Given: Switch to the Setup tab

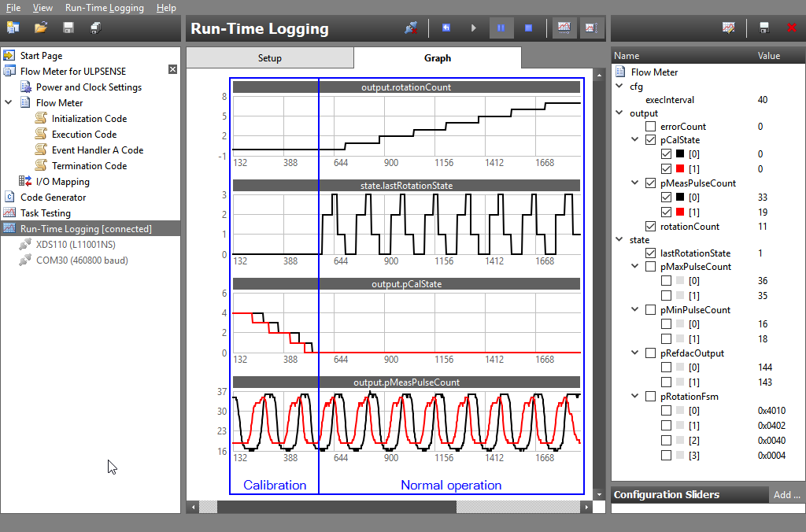Looking at the screenshot, I should [x=269, y=57].
